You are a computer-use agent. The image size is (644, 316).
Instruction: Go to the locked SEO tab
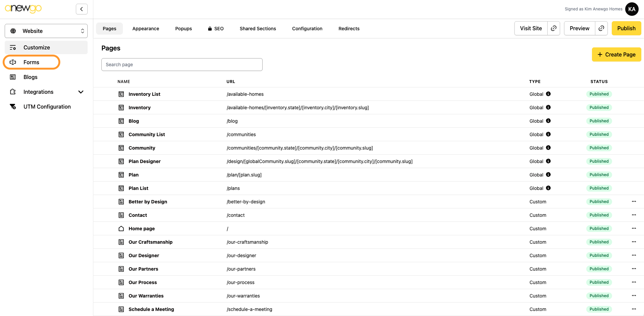click(x=216, y=29)
